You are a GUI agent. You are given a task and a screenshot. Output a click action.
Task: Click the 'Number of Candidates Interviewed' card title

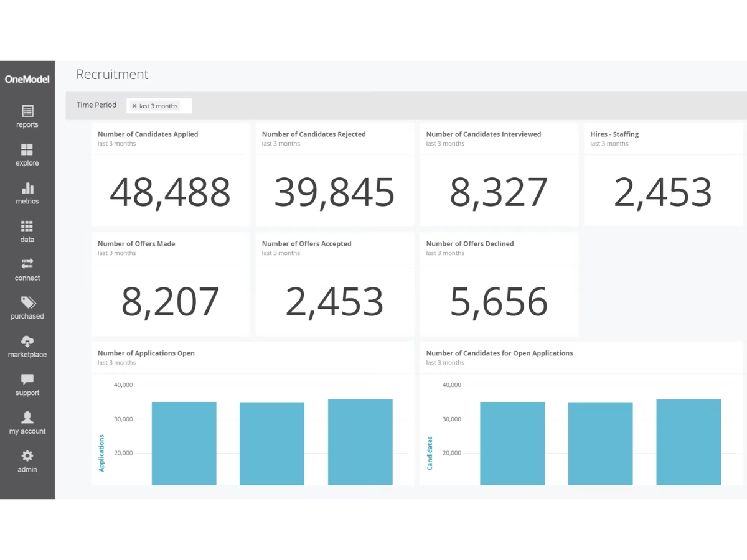[484, 134]
